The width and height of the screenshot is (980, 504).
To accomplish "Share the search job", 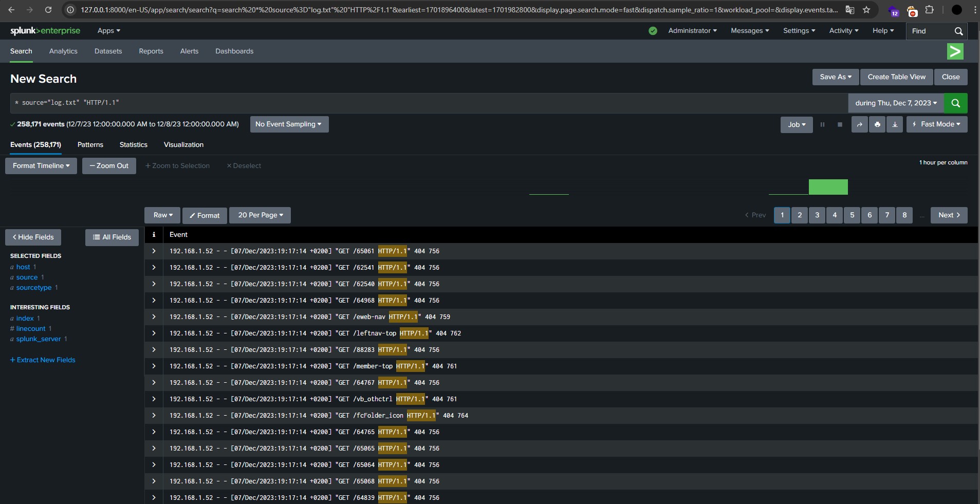I will tap(859, 124).
